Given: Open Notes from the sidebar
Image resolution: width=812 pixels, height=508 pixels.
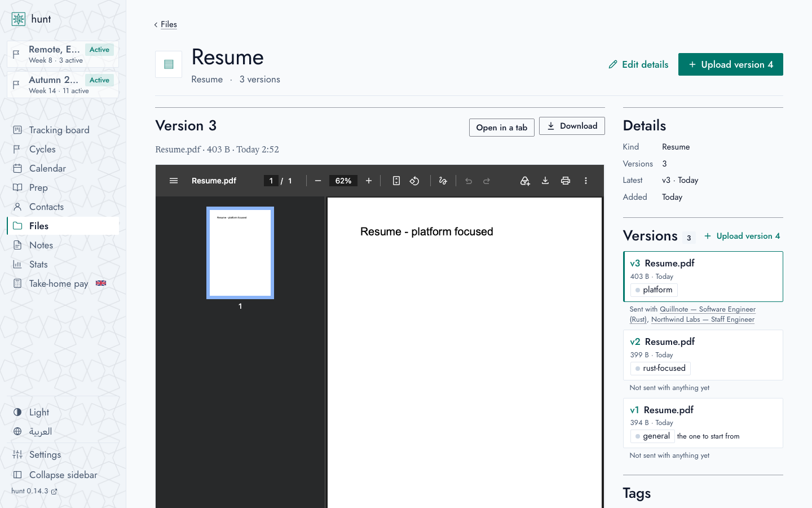Looking at the screenshot, I should tap(63, 245).
